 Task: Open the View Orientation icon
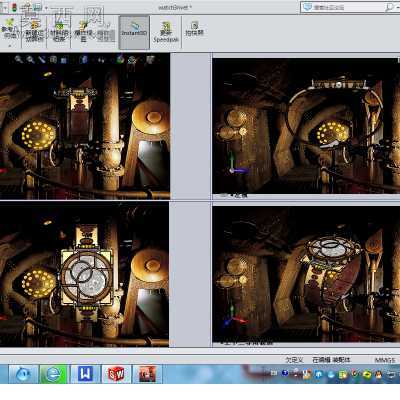64,60
